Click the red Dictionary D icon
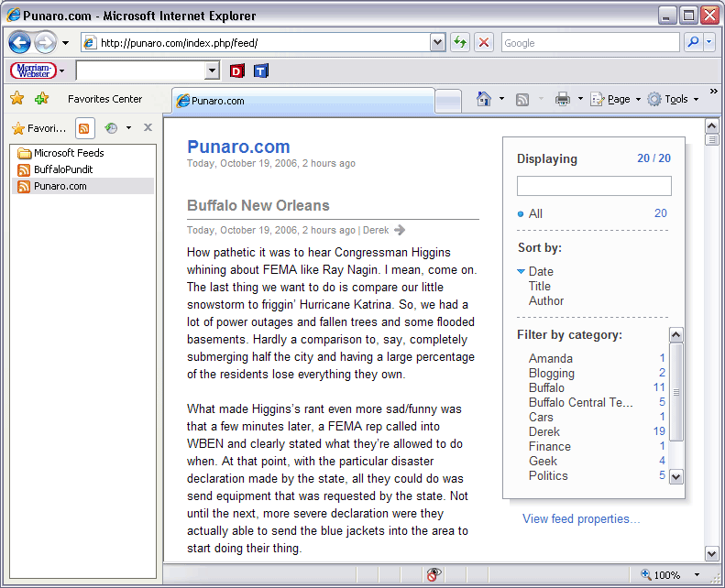Viewport: 725px width, 588px height. pyautogui.click(x=236, y=71)
